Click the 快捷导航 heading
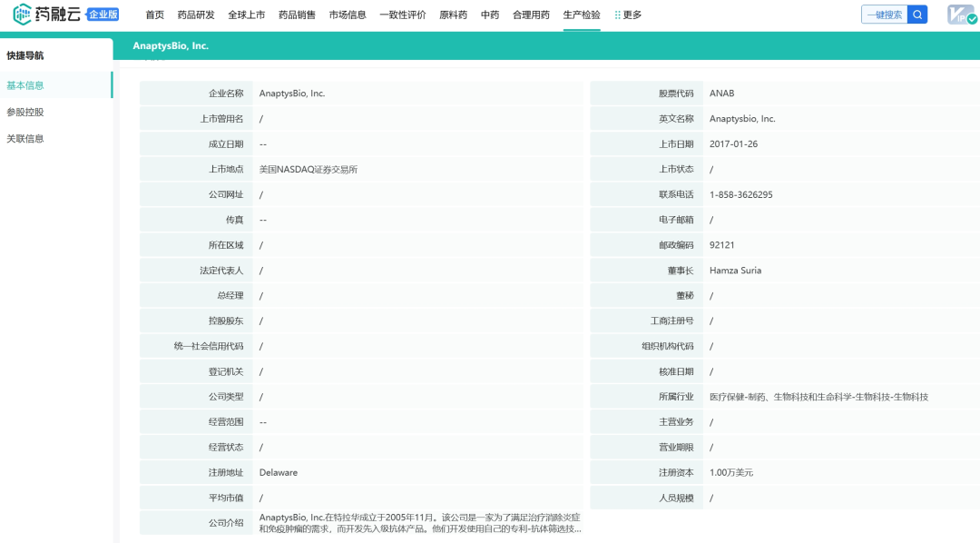 click(25, 55)
